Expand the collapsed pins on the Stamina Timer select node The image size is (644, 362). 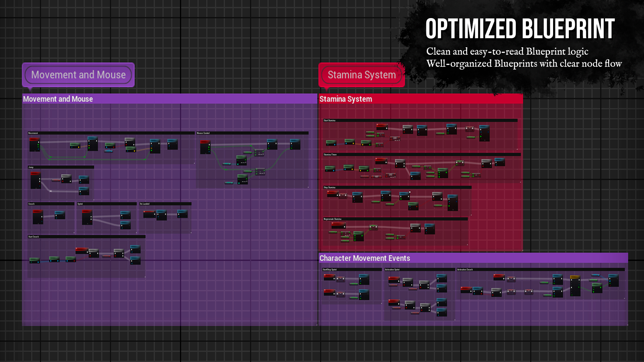point(394,177)
